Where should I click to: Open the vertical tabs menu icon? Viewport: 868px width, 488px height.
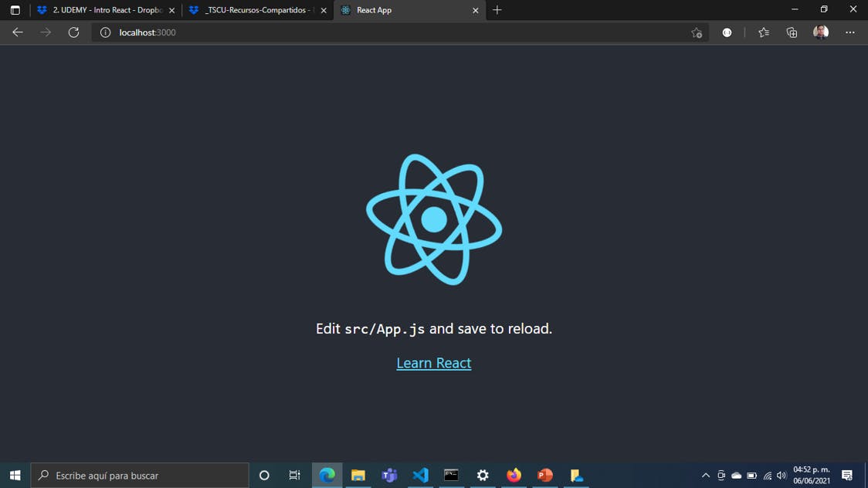coord(15,10)
